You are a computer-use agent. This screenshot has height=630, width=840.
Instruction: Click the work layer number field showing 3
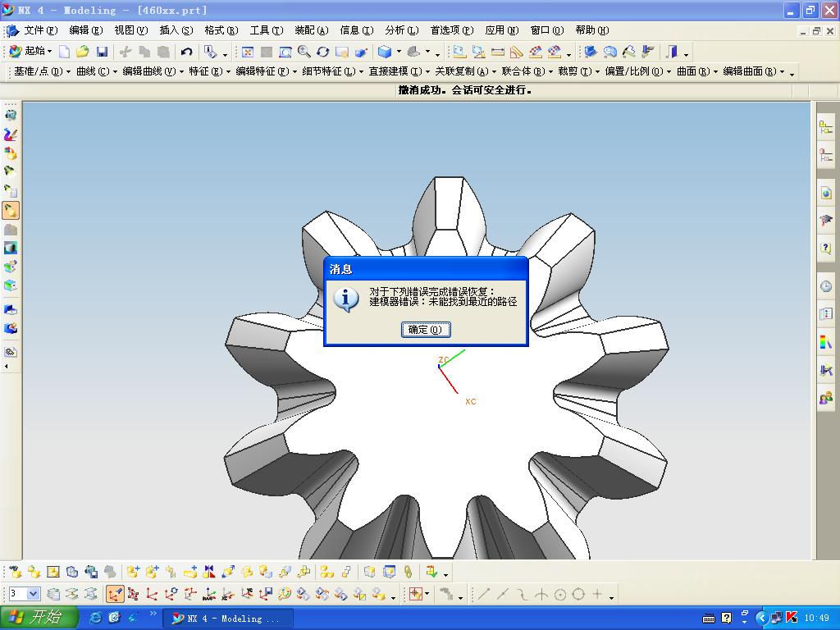coord(17,594)
